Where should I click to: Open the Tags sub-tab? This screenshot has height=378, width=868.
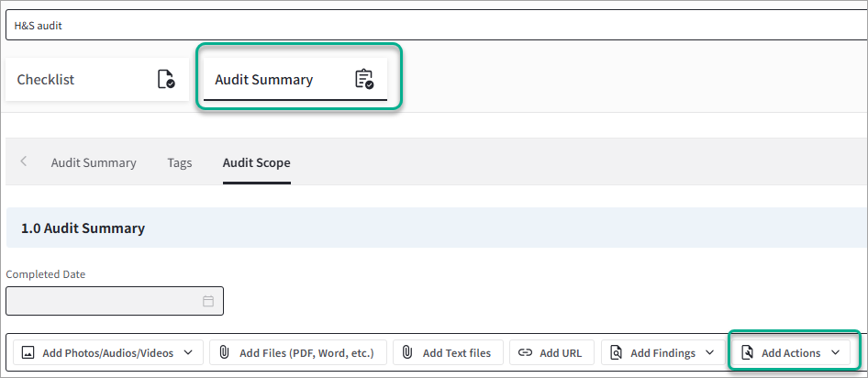click(179, 162)
